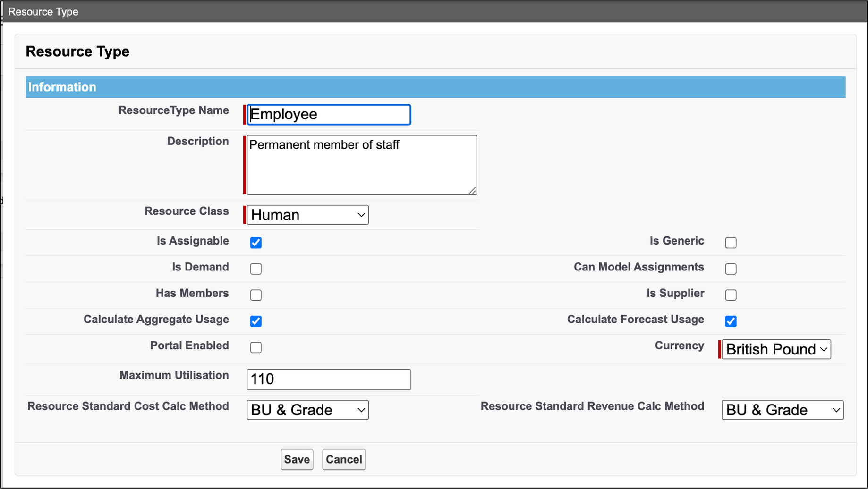Viewport: 868px width, 489px height.
Task: Enable the Is Supplier checkbox
Action: (x=731, y=295)
